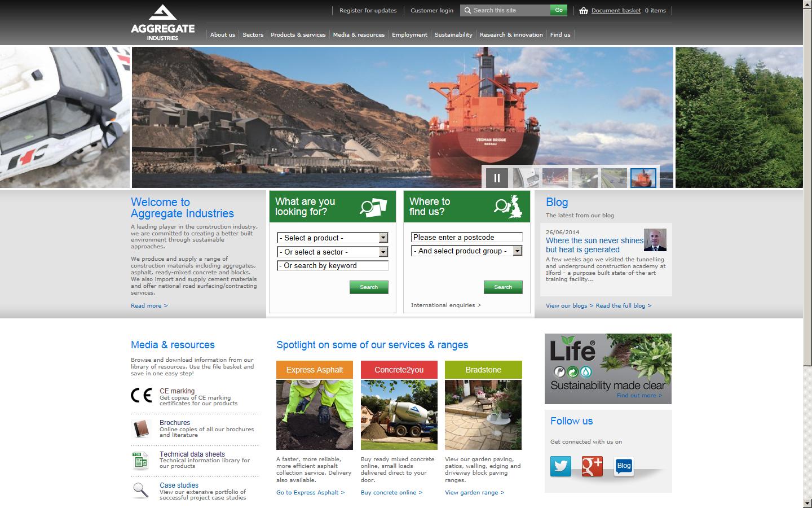Click the CE marking icon

click(x=142, y=396)
